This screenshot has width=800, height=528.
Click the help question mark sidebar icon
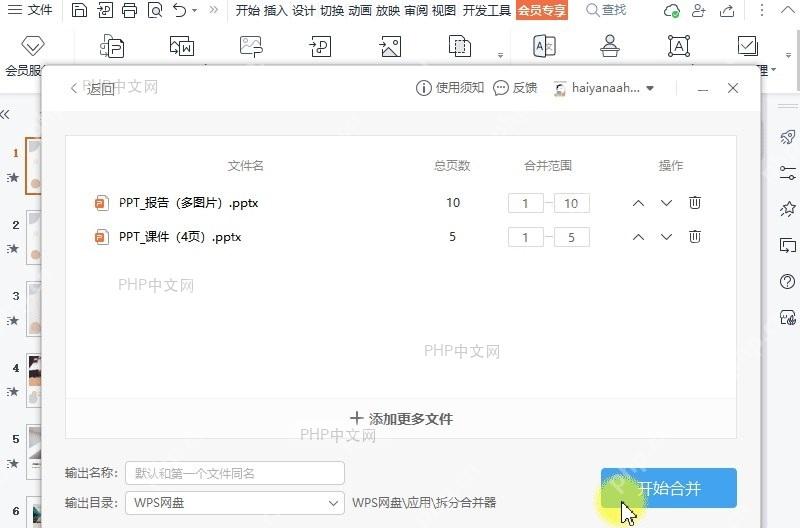click(788, 282)
